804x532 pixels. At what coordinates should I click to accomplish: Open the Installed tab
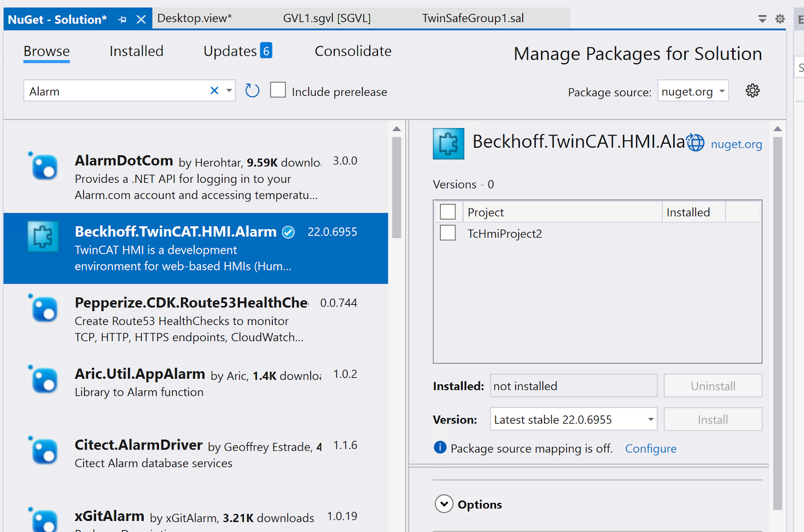(x=136, y=51)
